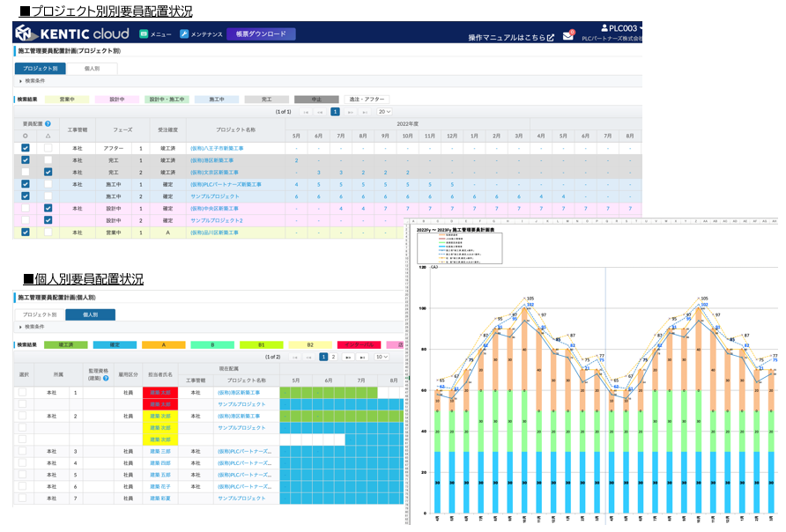This screenshot has width=786, height=532.
Task: Click the 施工中 legend swatch
Action: 217,100
